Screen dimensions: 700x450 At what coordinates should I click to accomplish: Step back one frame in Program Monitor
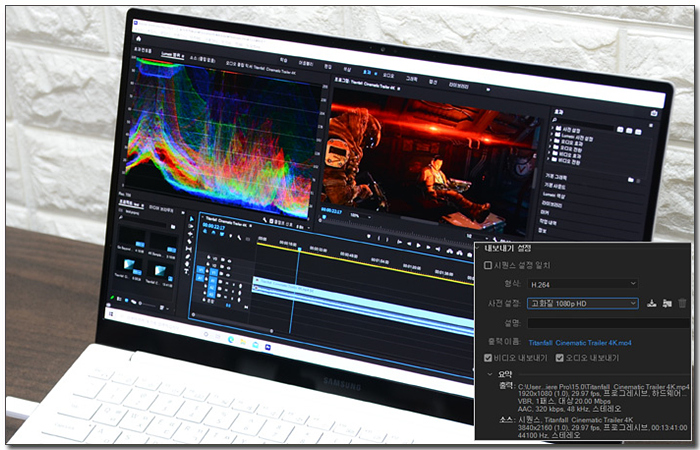(x=409, y=244)
